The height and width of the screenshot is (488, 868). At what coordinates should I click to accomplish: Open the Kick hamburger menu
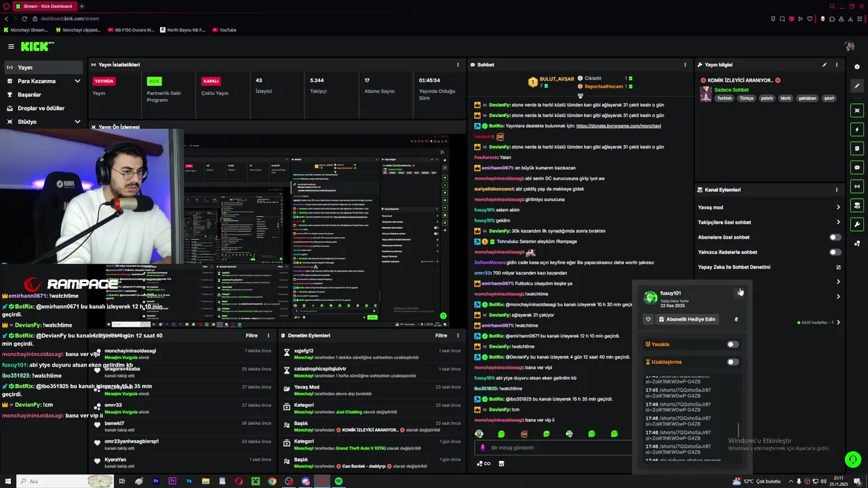(11, 46)
